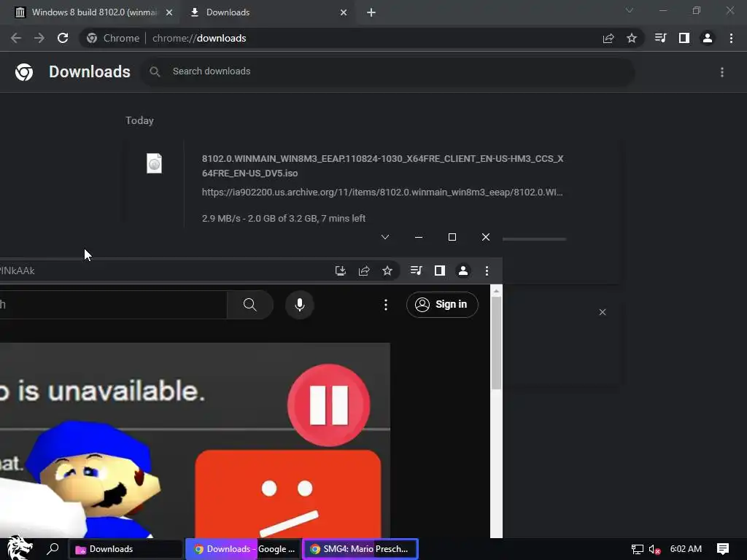Profile icon in YouTube window toolbar
The width and height of the screenshot is (747, 560).
coord(463,271)
